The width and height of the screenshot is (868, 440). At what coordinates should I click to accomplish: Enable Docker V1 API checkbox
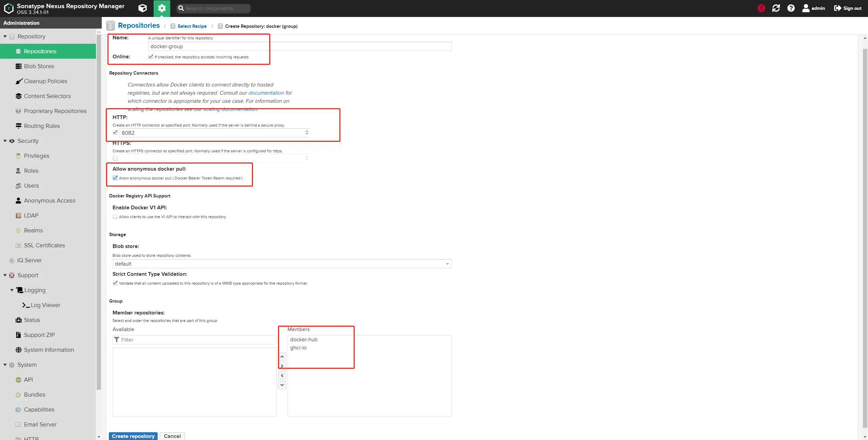(x=115, y=217)
